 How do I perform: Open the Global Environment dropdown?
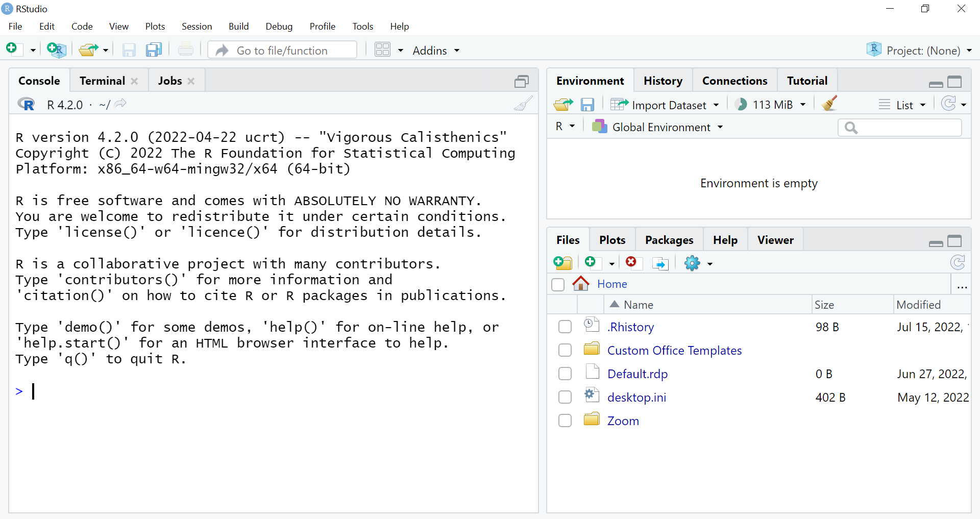657,127
